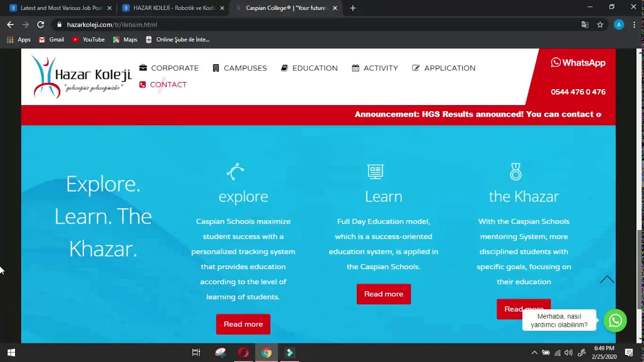
Task: Open the ACTIVITY menu
Action: click(x=375, y=68)
